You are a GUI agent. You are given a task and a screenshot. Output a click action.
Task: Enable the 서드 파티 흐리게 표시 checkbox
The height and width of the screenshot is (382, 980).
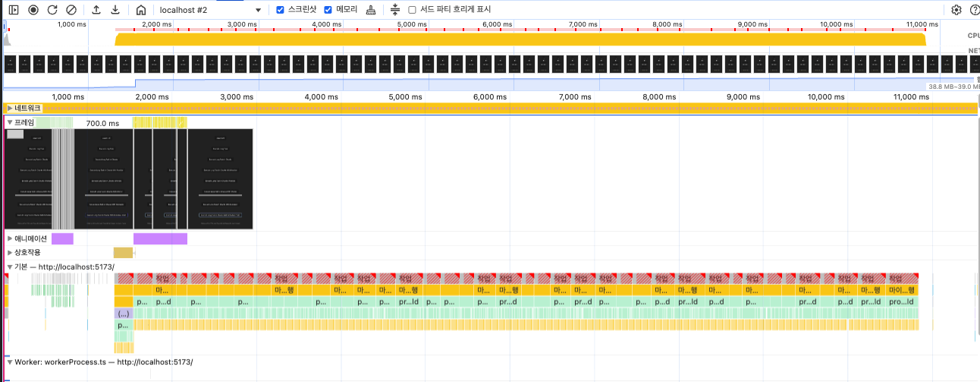click(x=412, y=10)
